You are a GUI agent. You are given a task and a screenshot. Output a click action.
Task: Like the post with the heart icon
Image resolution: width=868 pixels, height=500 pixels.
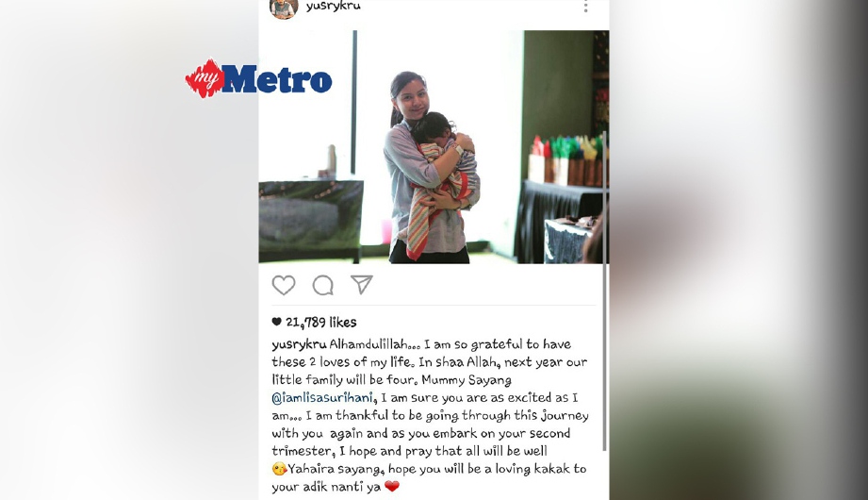coord(284,286)
